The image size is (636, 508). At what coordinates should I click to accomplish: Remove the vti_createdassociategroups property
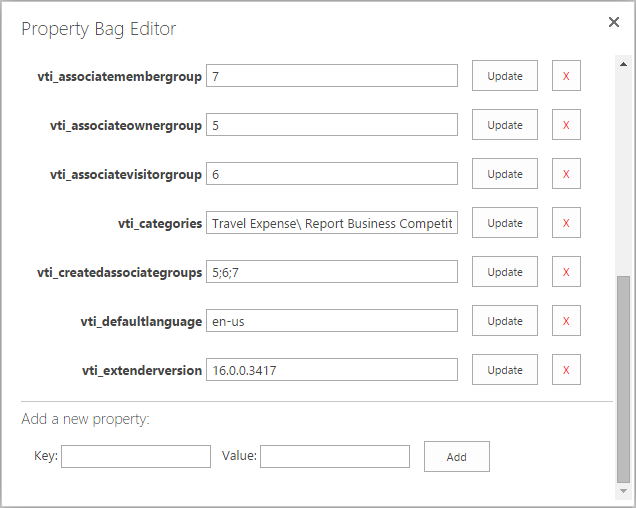pos(566,272)
